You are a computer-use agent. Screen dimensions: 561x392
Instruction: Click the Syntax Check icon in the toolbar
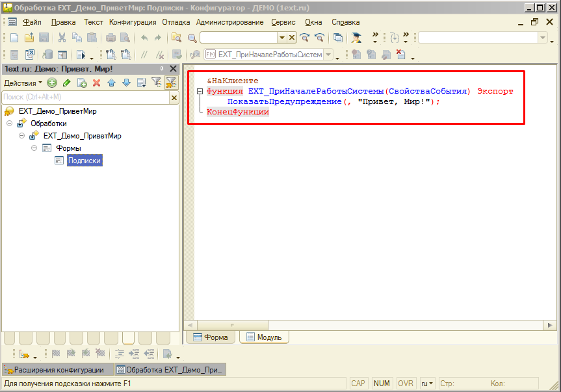176,53
